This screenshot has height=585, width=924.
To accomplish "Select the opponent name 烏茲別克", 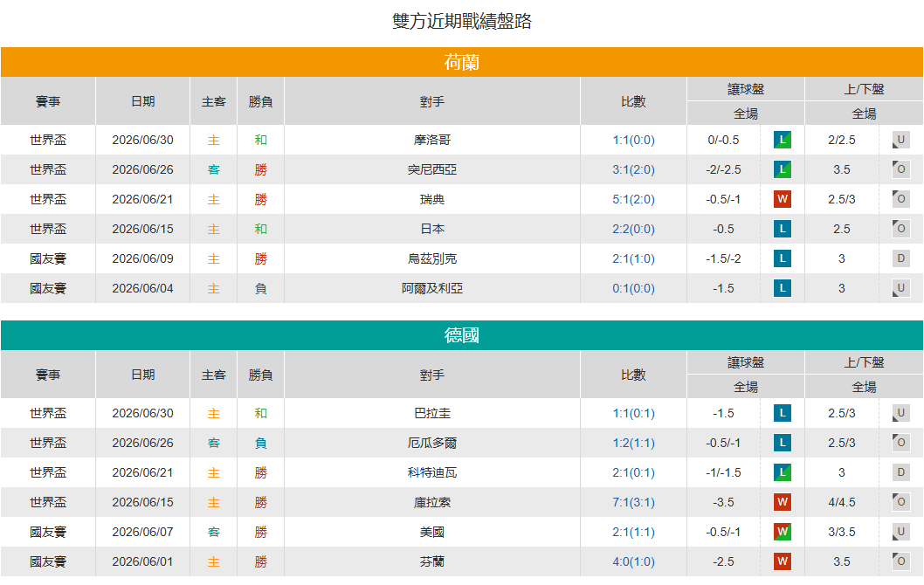I will (x=432, y=258).
